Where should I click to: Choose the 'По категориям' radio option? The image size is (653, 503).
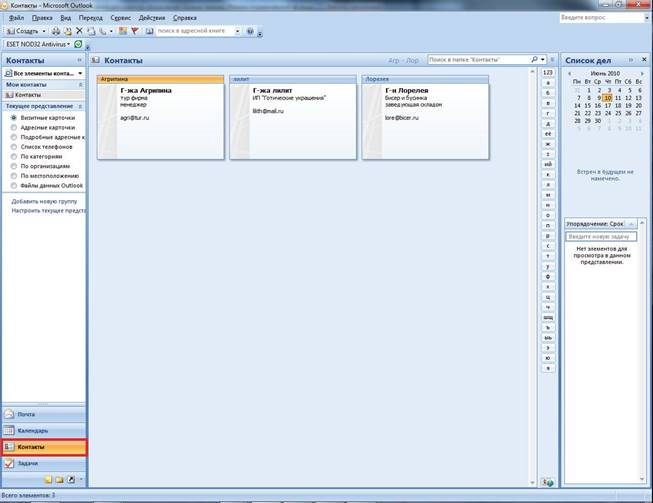click(14, 156)
